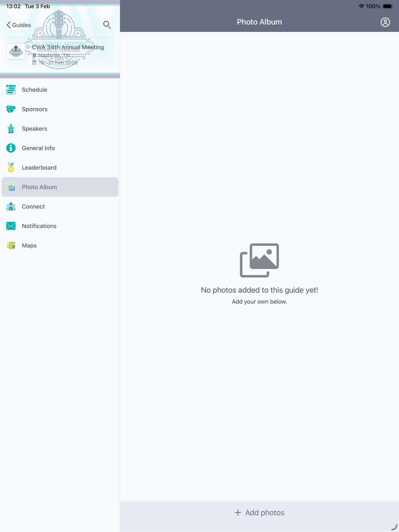
Task: Click the Sponsors handshake icon
Action: tap(11, 109)
